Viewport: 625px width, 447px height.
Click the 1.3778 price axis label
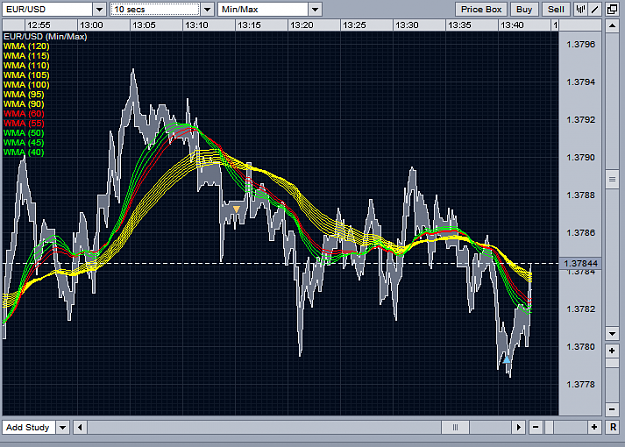pyautogui.click(x=581, y=384)
